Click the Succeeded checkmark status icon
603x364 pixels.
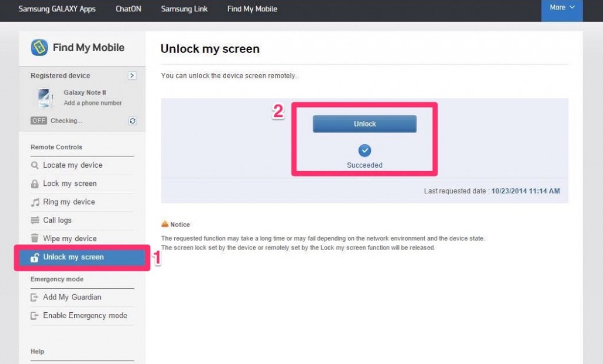point(365,150)
